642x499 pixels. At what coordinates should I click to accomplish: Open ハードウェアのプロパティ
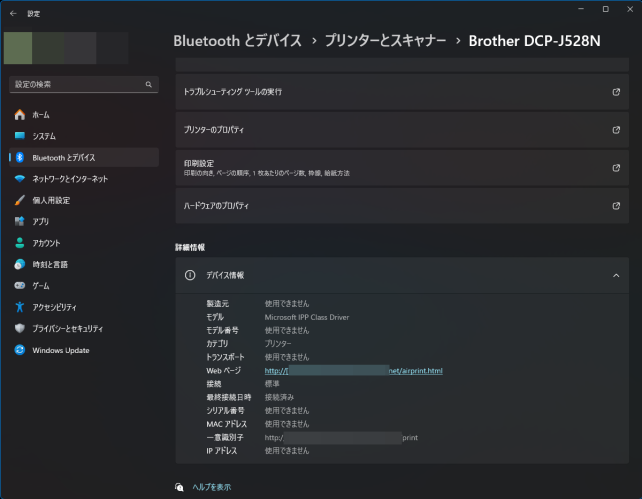(402, 206)
